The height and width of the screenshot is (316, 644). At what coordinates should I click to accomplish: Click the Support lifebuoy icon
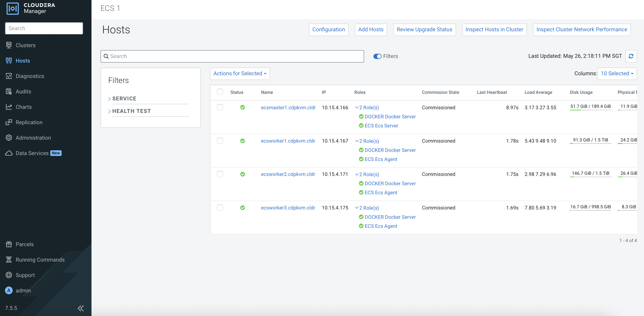(9, 275)
